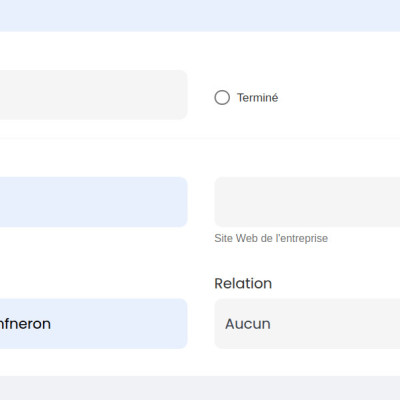Activate the company website text box
This screenshot has height=400, width=400.
point(307,202)
